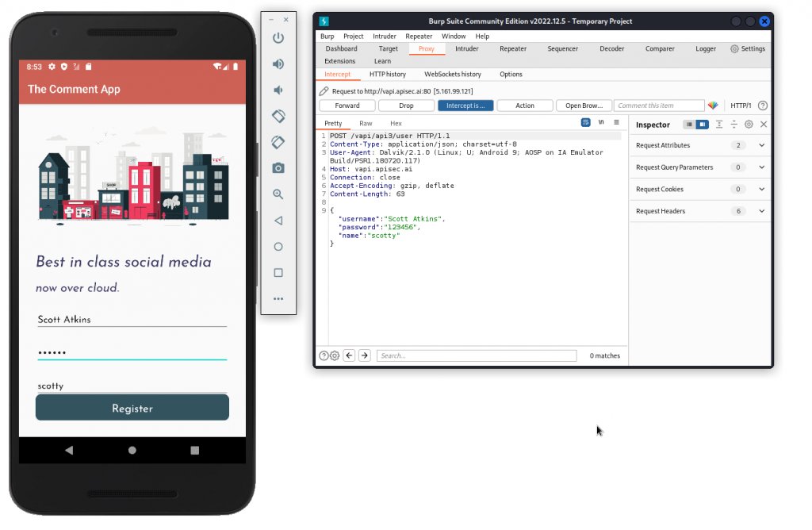The height and width of the screenshot is (530, 812).
Task: Switch to the Decoder tab
Action: (611, 48)
